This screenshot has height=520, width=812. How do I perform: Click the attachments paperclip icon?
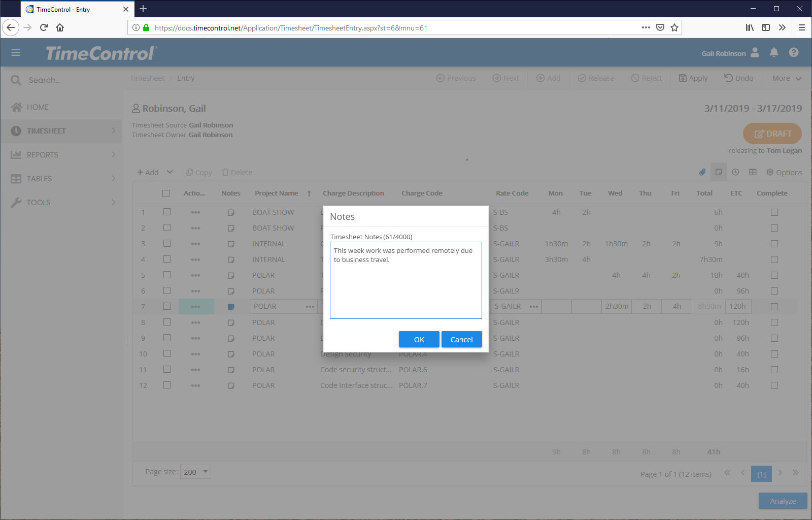pos(702,172)
